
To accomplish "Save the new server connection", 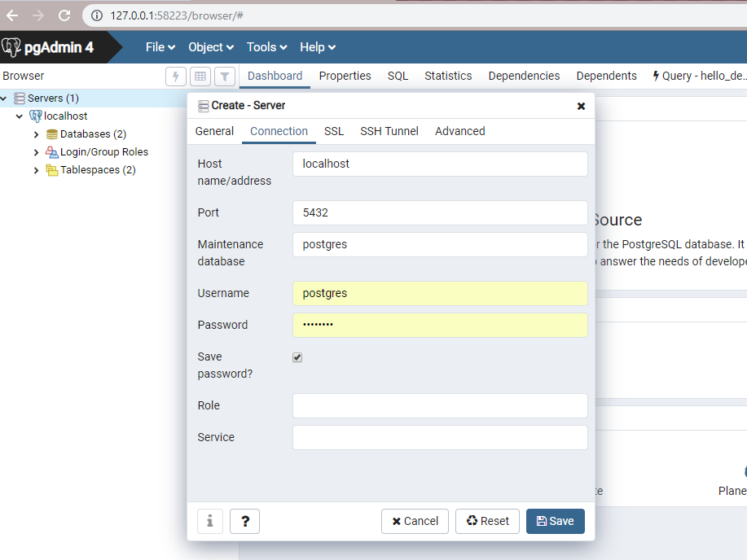I will pyautogui.click(x=556, y=521).
